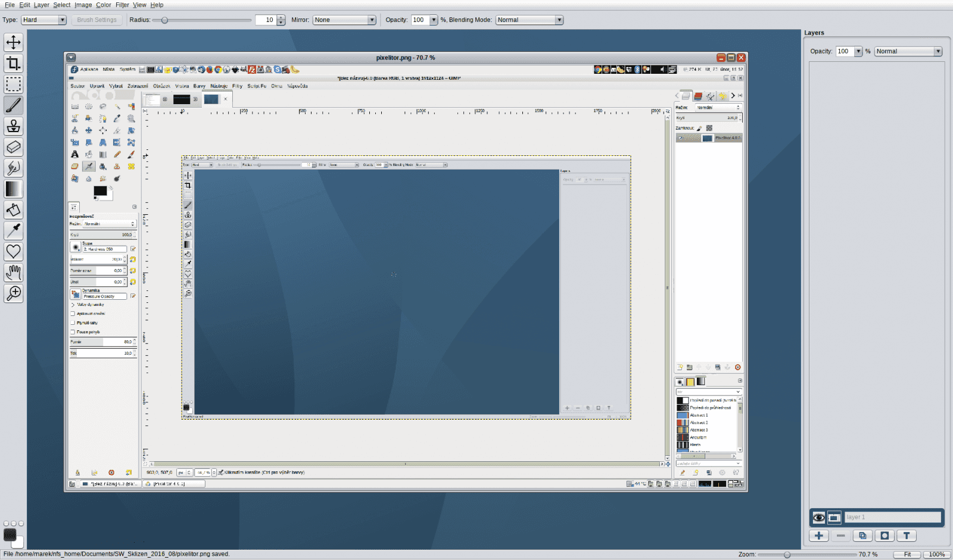
Task: Open the brush Type dropdown showing Hard
Action: (x=43, y=20)
